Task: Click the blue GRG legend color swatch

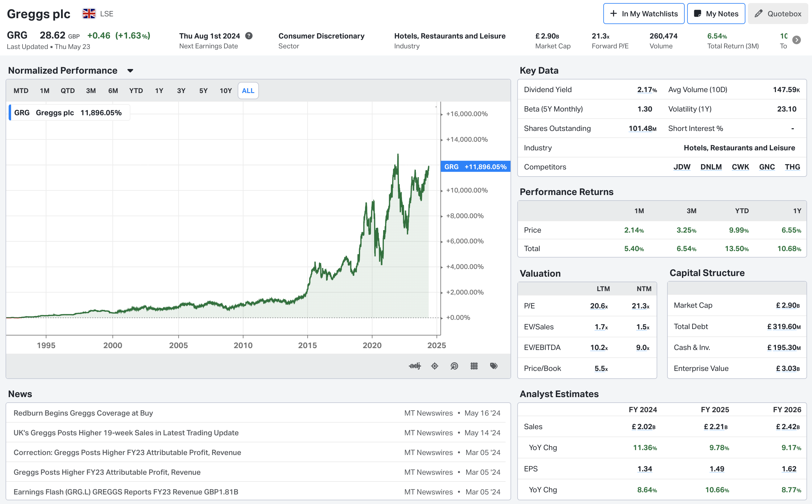Action: pos(10,113)
